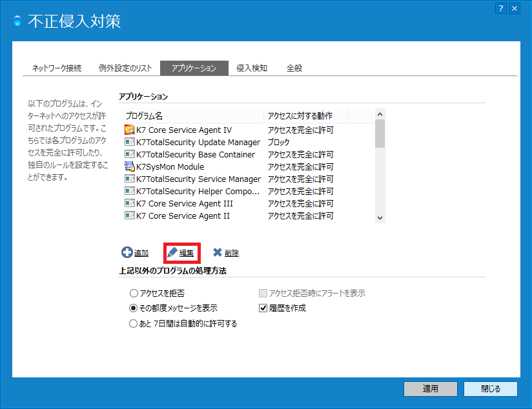Click アクセスを完全に許可 for K7SysMon Module

tap(301, 166)
